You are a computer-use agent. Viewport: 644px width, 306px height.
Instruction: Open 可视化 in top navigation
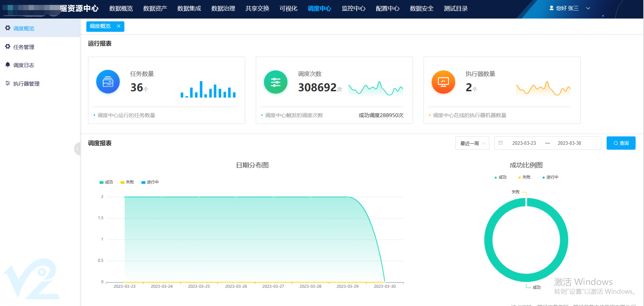[x=288, y=8]
